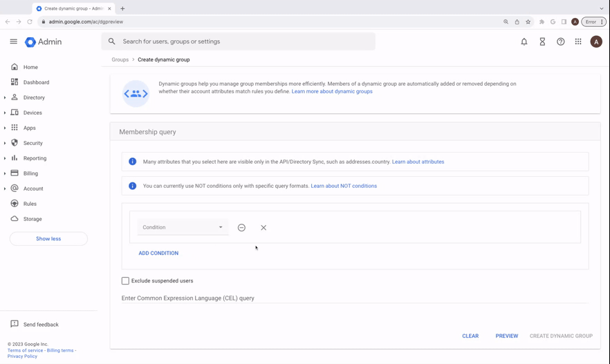Open the main hamburger menu

point(14,41)
